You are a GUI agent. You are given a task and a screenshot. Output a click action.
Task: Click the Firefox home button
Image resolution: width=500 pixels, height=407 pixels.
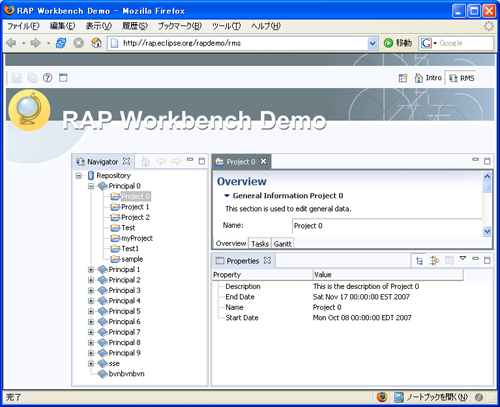pos(96,43)
